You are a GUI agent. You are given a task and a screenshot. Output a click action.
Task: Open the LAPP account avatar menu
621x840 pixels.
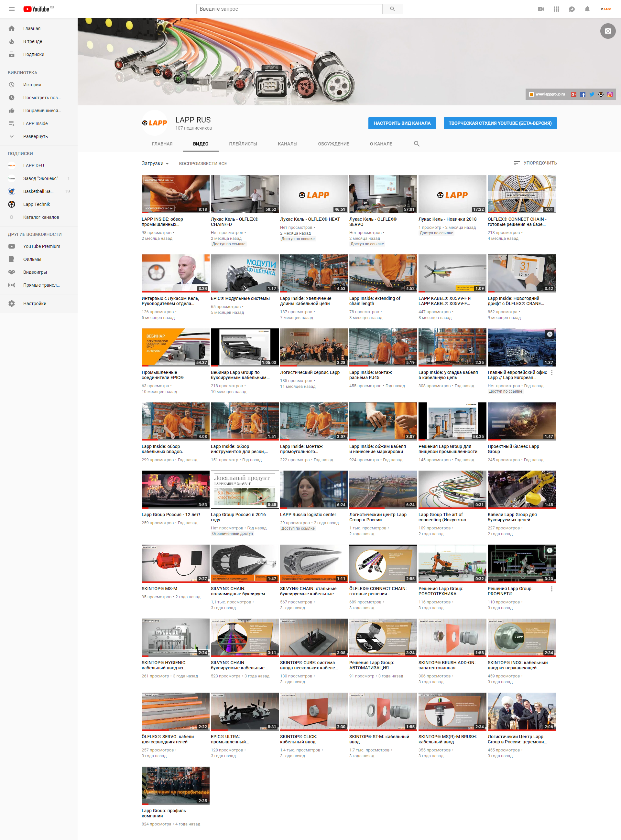pyautogui.click(x=606, y=9)
